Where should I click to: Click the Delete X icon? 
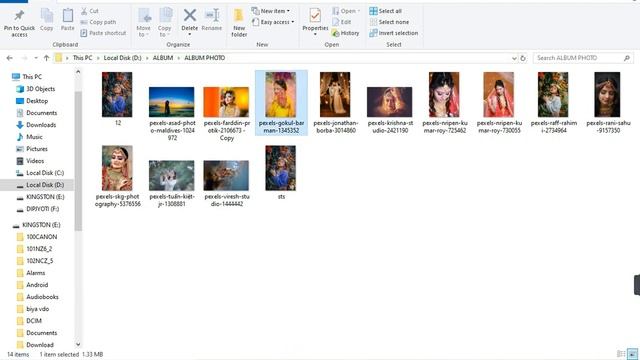click(190, 16)
